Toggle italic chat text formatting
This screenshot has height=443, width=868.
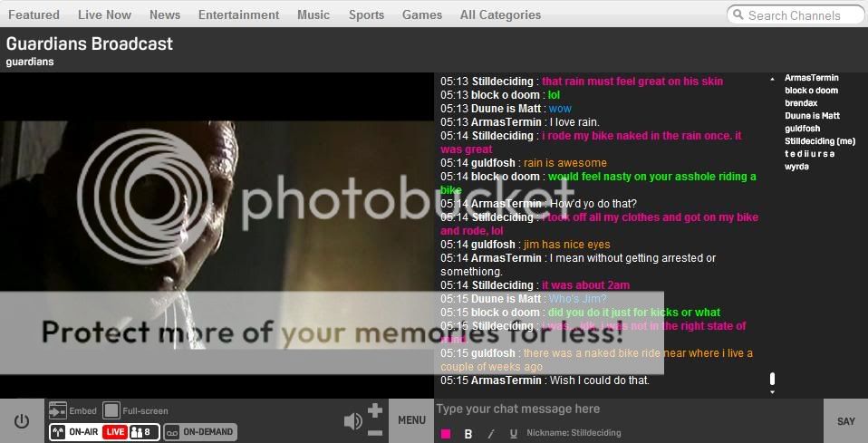(x=491, y=434)
